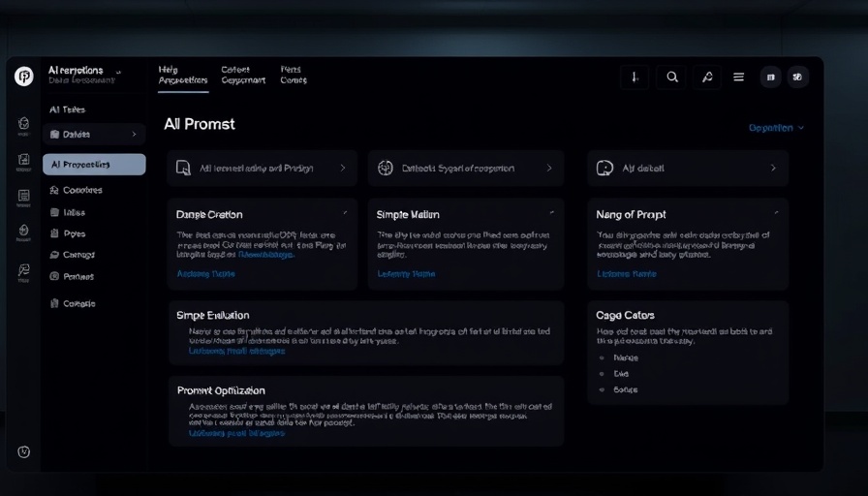Image resolution: width=868 pixels, height=496 pixels.
Task: Switch to the third header tab
Action: (294, 75)
